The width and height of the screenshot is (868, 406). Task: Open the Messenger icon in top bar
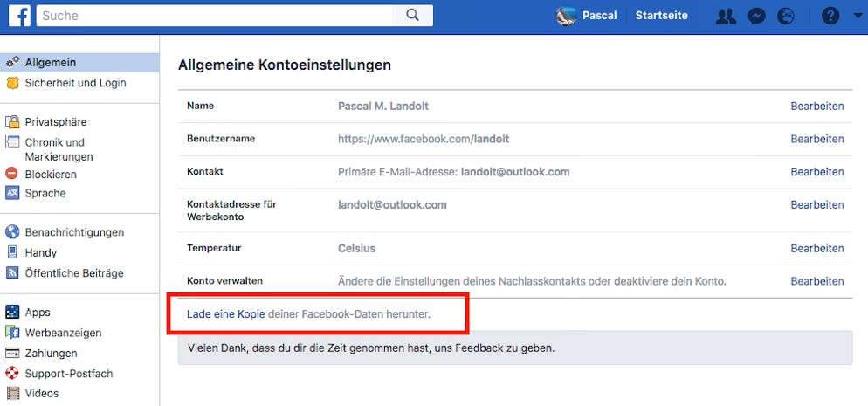tap(756, 16)
